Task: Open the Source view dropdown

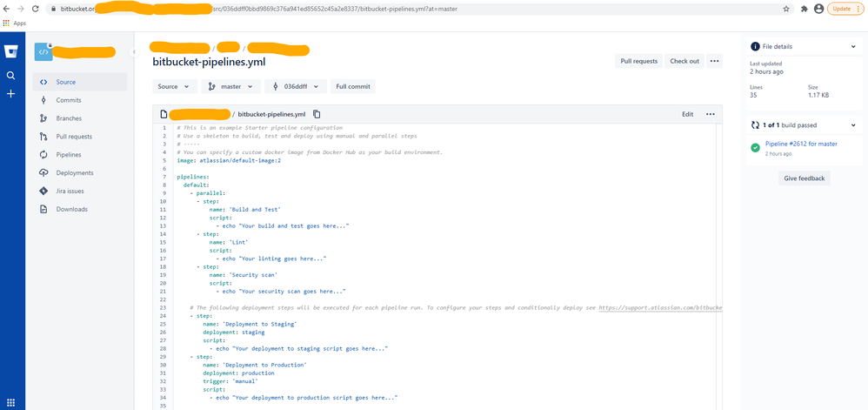Action: point(174,86)
